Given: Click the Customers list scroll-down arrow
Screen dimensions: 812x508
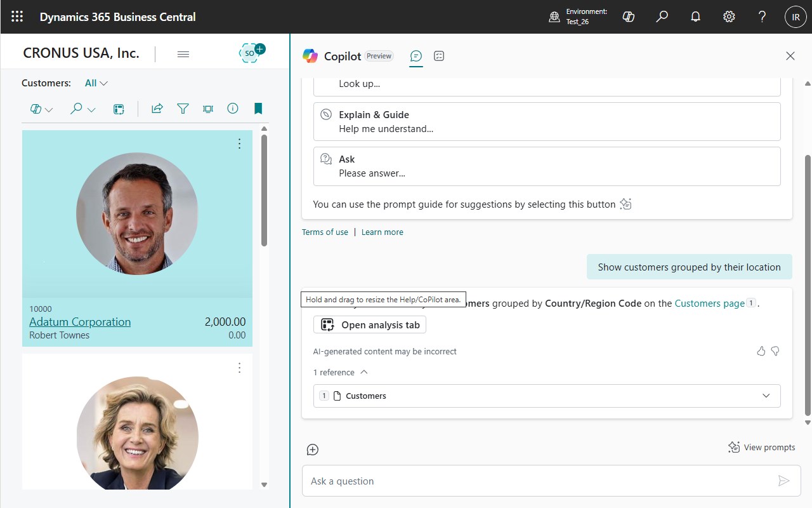Looking at the screenshot, I should tap(264, 485).
